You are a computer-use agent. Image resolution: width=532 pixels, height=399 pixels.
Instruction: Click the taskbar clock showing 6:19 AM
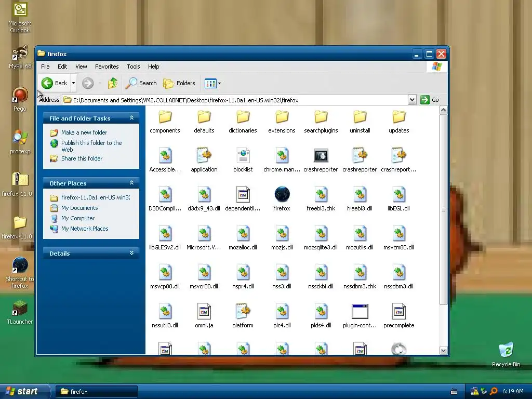[x=513, y=391]
